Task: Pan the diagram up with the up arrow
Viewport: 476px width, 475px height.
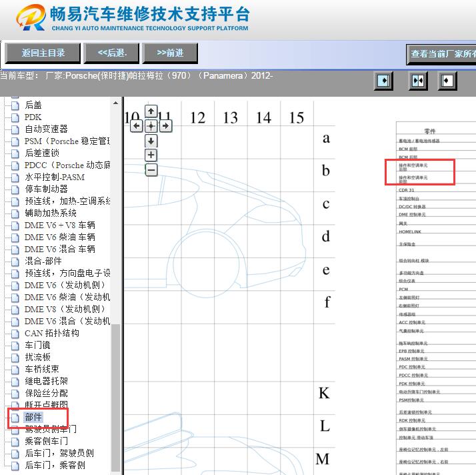Action: coord(151,111)
